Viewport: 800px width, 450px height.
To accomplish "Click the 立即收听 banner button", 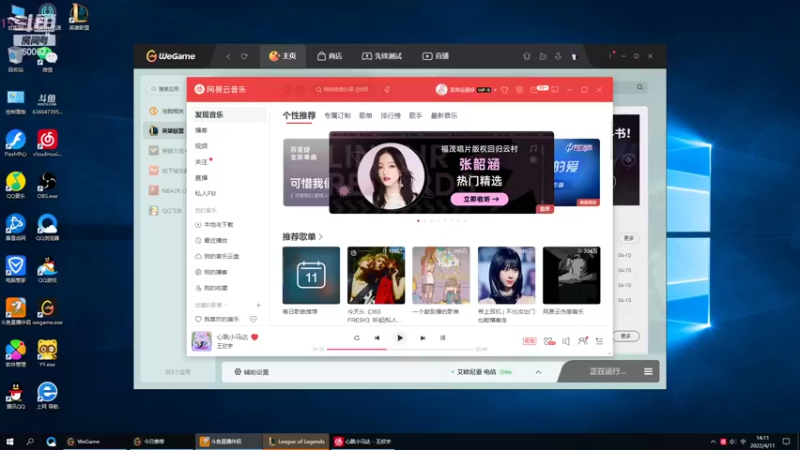I will 480,199.
